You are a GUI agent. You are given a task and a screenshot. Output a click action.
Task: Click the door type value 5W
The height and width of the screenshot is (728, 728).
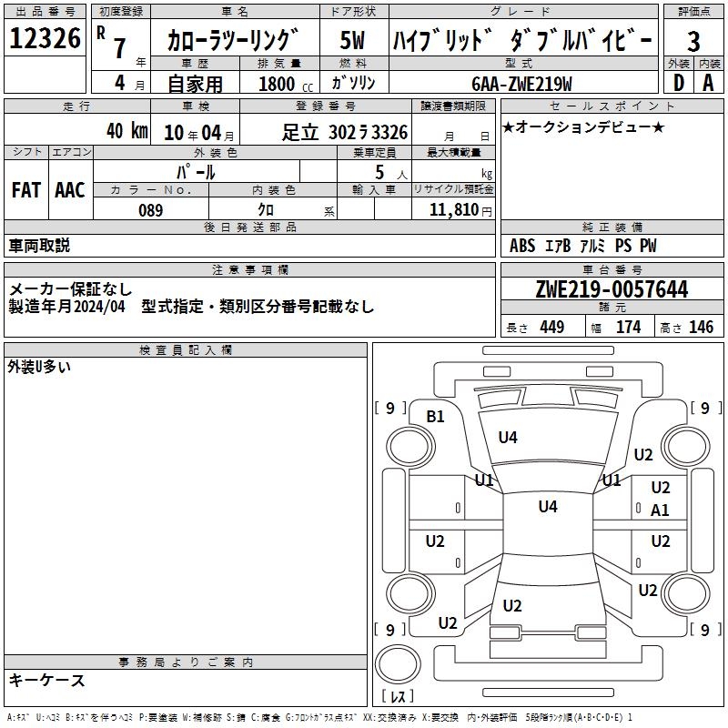coord(352,40)
